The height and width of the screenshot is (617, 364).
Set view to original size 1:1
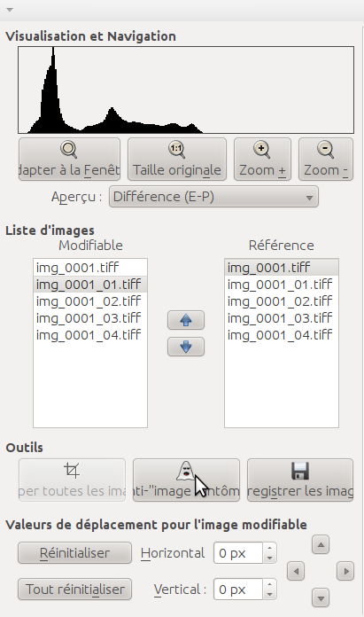coord(177,160)
